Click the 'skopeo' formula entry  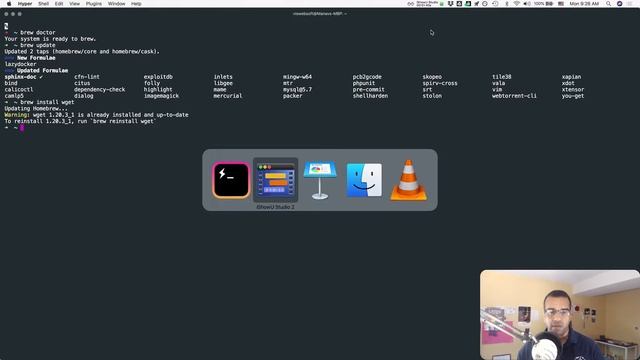(432, 77)
